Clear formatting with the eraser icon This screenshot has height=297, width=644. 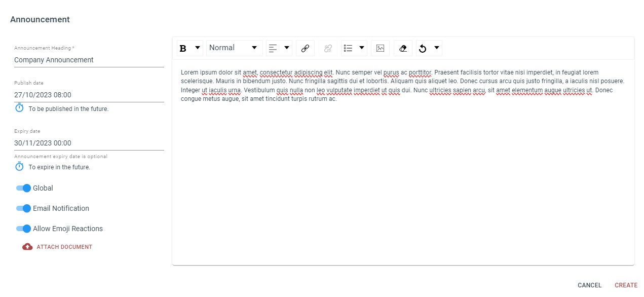pyautogui.click(x=403, y=48)
